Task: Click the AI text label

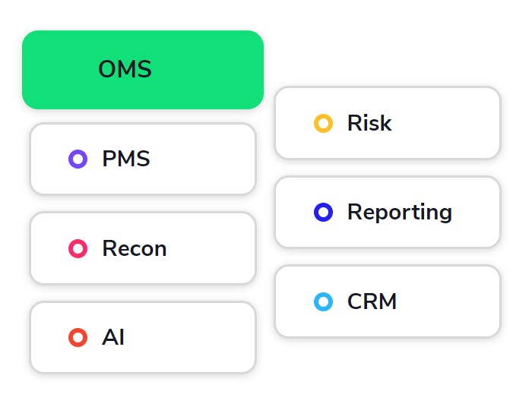Action: click(113, 337)
